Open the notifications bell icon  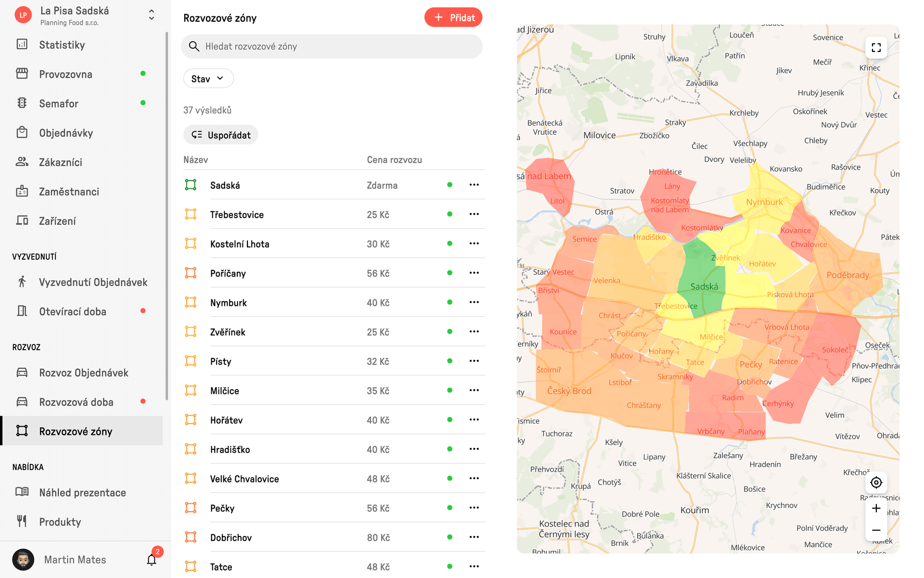click(152, 560)
